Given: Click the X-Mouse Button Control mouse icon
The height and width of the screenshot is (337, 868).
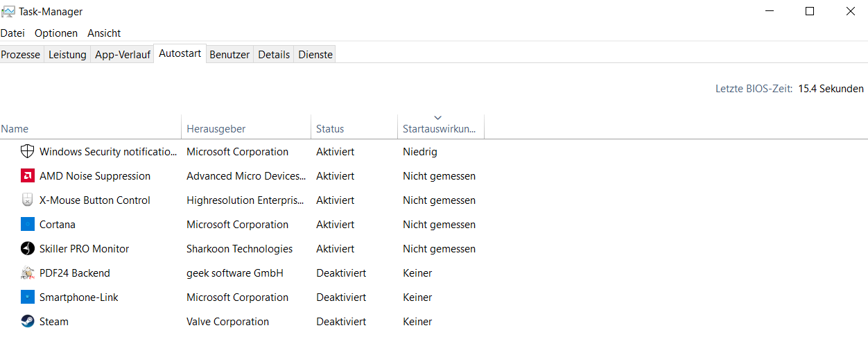Looking at the screenshot, I should 28,200.
